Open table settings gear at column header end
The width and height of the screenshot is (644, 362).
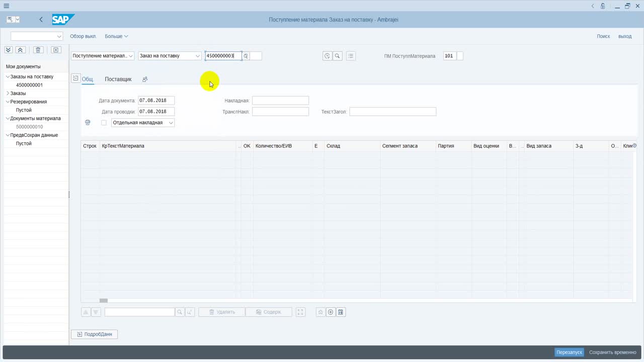click(634, 146)
